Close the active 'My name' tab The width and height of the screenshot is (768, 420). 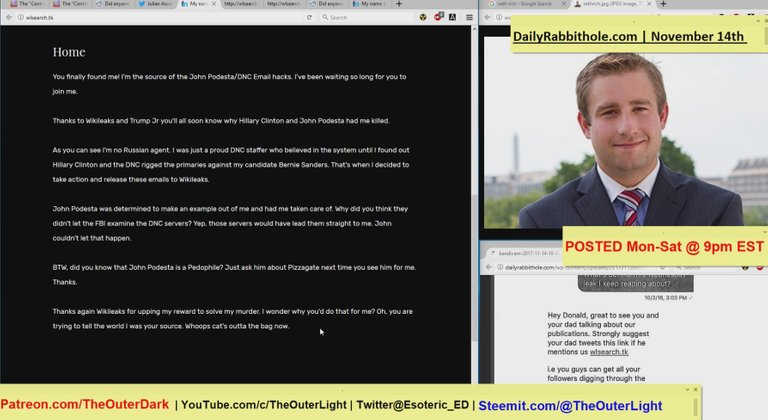click(x=214, y=4)
